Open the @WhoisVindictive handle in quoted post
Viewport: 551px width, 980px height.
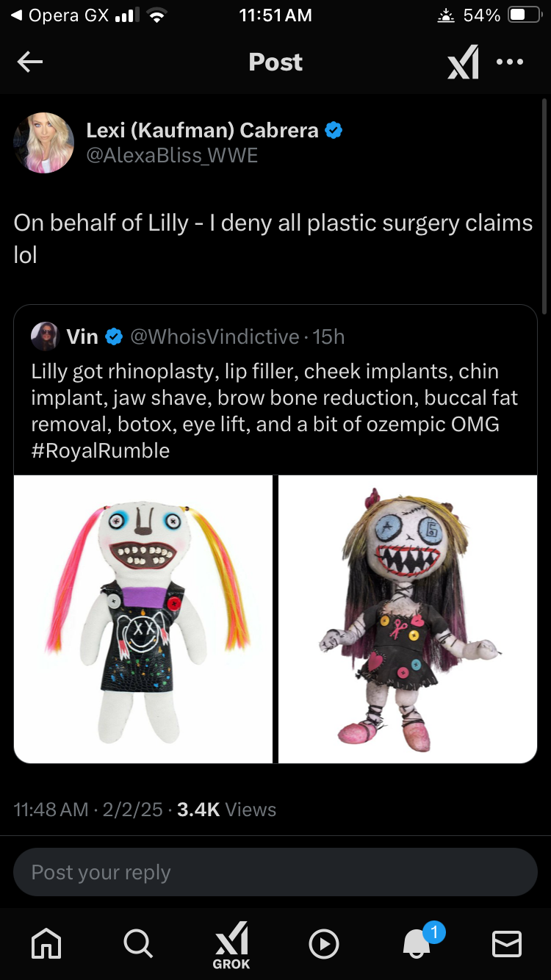pyautogui.click(x=215, y=336)
